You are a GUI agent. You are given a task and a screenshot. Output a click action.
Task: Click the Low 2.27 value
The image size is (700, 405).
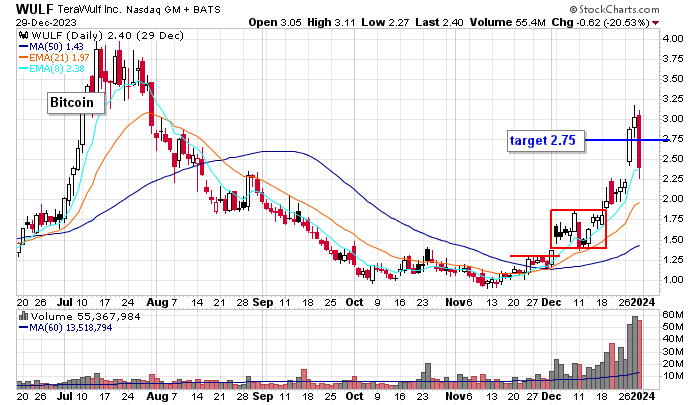point(385,22)
